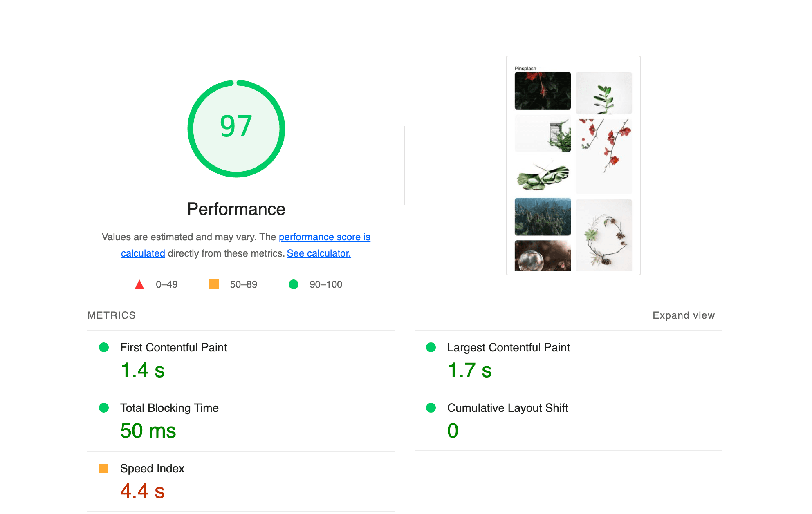The height and width of the screenshot is (514, 812).
Task: Click the 97 performance score gauge
Action: pos(236,129)
